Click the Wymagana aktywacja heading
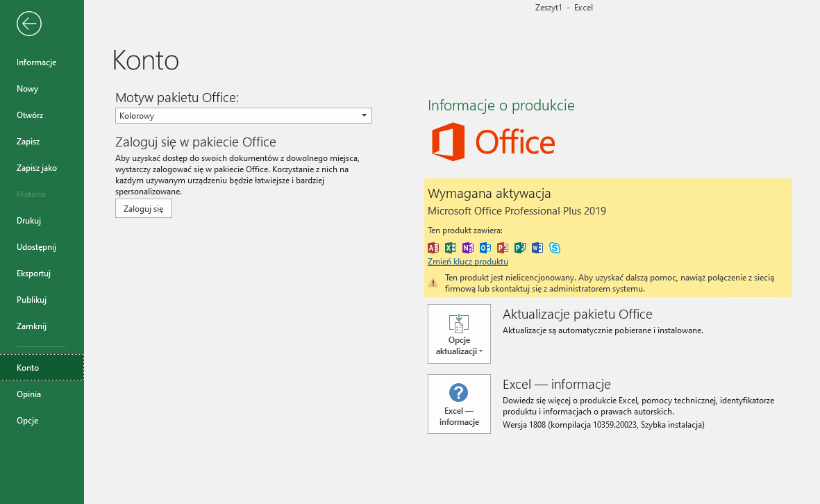Viewport: 820px width, 504px height. 489,194
